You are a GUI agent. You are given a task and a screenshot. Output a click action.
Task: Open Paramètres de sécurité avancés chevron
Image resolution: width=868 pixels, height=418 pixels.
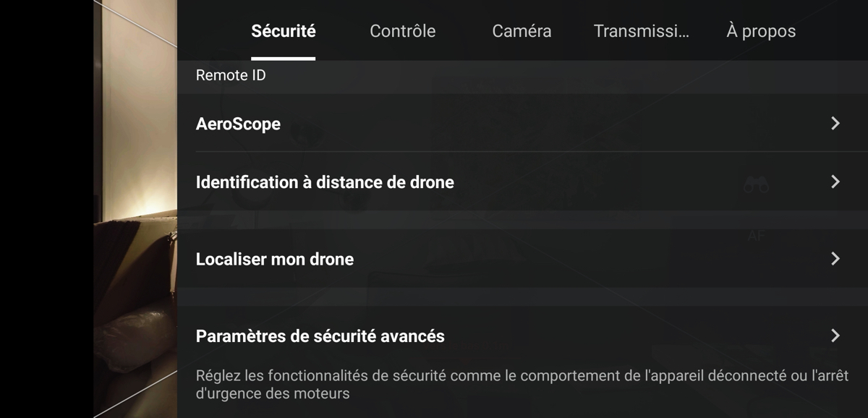[835, 336]
